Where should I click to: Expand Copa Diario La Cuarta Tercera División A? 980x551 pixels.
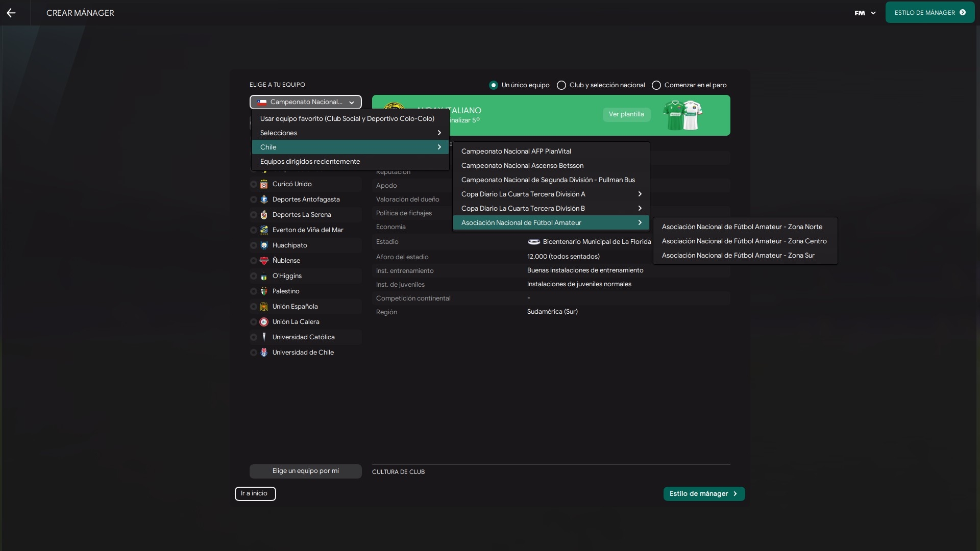pos(551,194)
